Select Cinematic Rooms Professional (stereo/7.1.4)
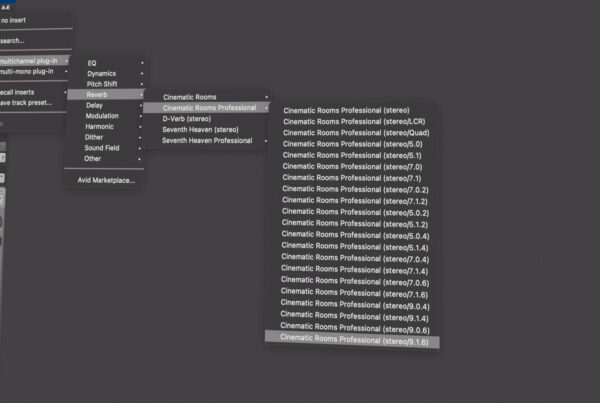The height and width of the screenshot is (403, 600). tap(354, 270)
